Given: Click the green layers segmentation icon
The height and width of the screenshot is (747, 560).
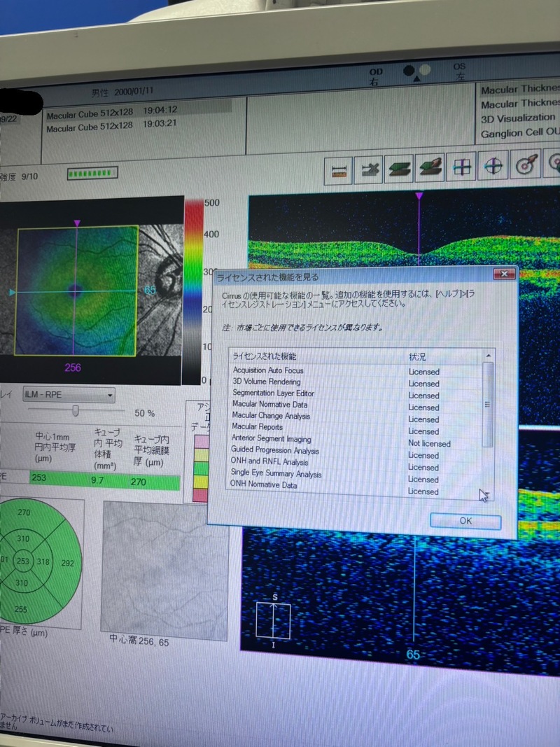Looking at the screenshot, I should 400,167.
